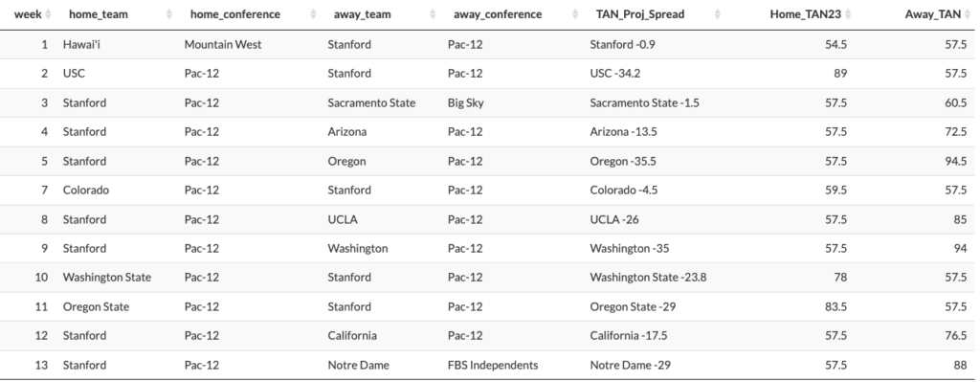The height and width of the screenshot is (382, 980).
Task: Click the Mountain West conference cell
Action: click(x=223, y=44)
